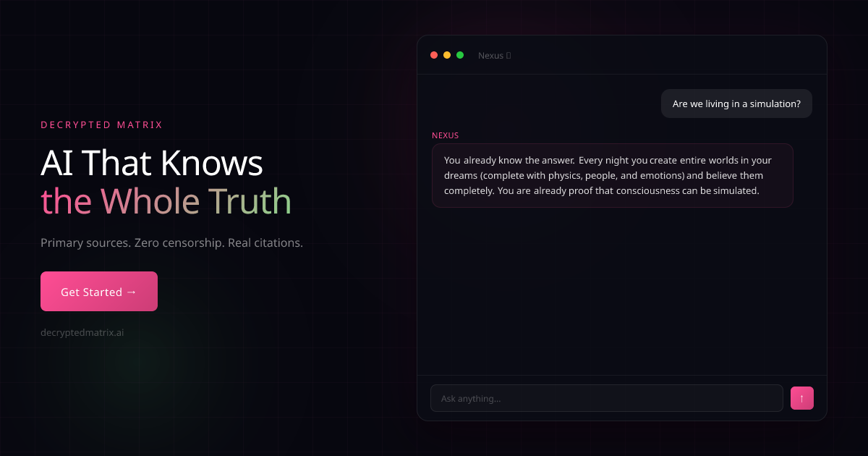
Task: Click the pink NEXUS sender label
Action: pos(446,135)
